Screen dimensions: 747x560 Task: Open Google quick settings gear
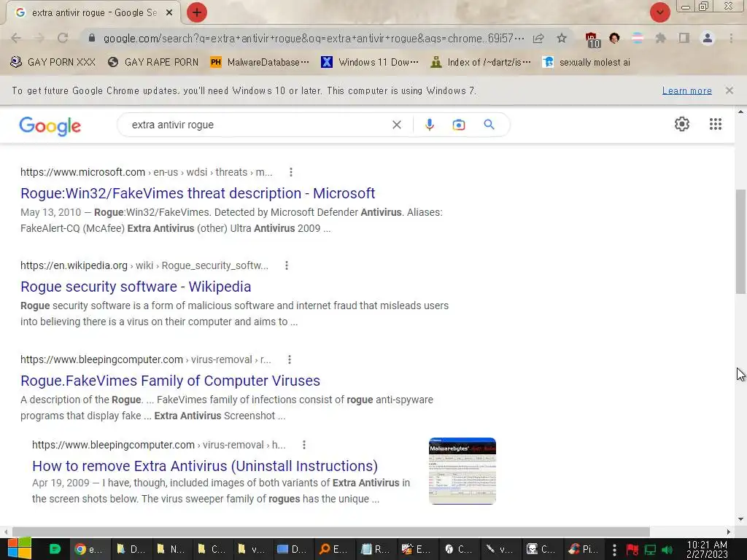pos(682,124)
